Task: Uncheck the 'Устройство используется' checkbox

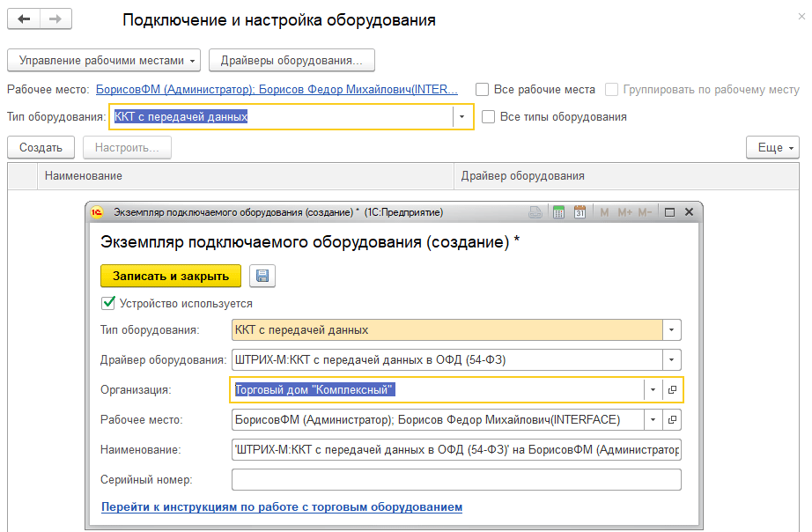Action: tap(108, 303)
